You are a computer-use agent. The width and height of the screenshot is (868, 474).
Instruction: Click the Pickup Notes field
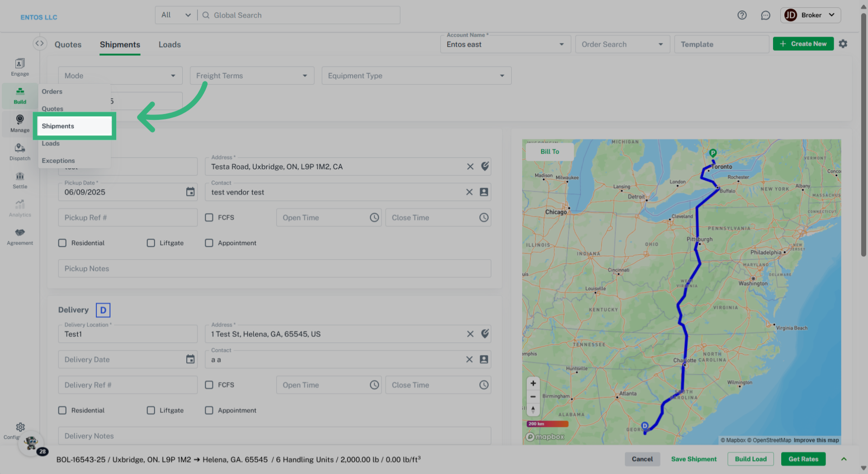click(274, 269)
